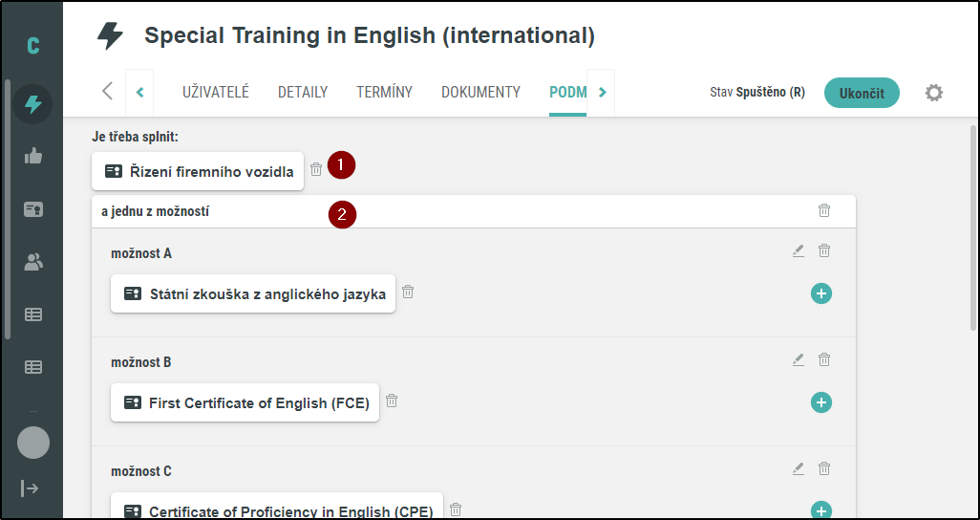The image size is (980, 520).
Task: Switch to UŽIVATELÉ tab
Action: 216,93
